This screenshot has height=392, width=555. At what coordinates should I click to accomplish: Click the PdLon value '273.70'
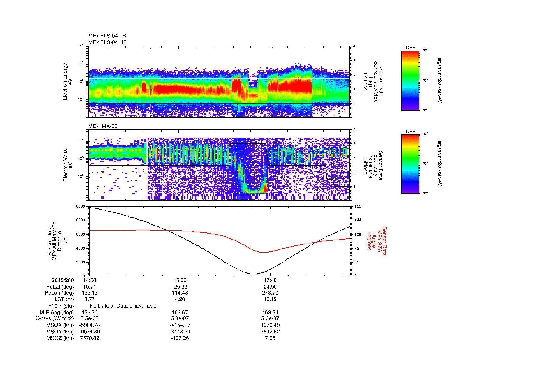click(x=270, y=293)
